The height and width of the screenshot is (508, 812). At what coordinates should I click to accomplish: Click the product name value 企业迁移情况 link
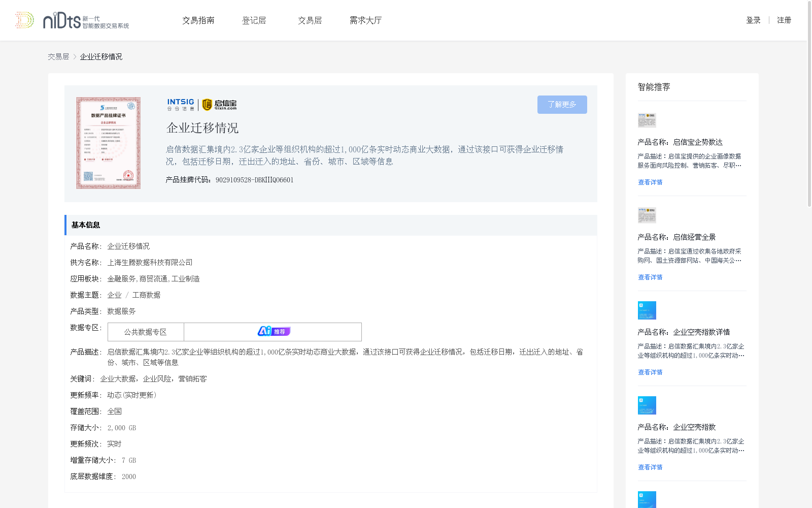click(x=128, y=246)
